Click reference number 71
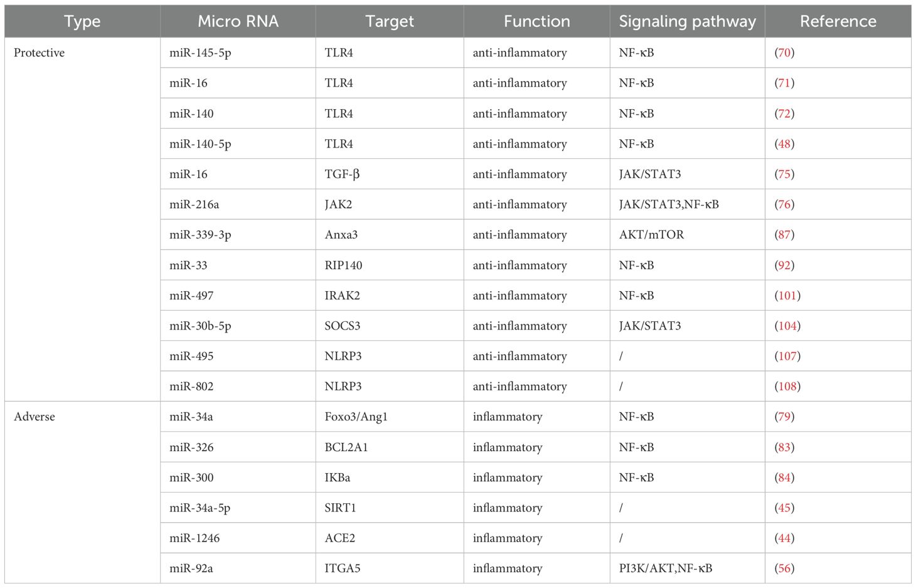This screenshot has width=916, height=588. pyautogui.click(x=784, y=83)
